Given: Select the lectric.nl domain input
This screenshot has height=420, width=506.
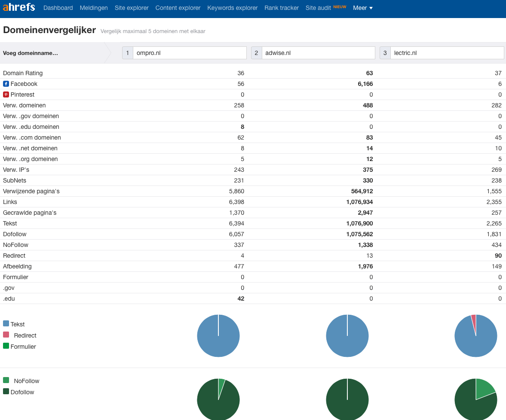Looking at the screenshot, I should pyautogui.click(x=446, y=53).
